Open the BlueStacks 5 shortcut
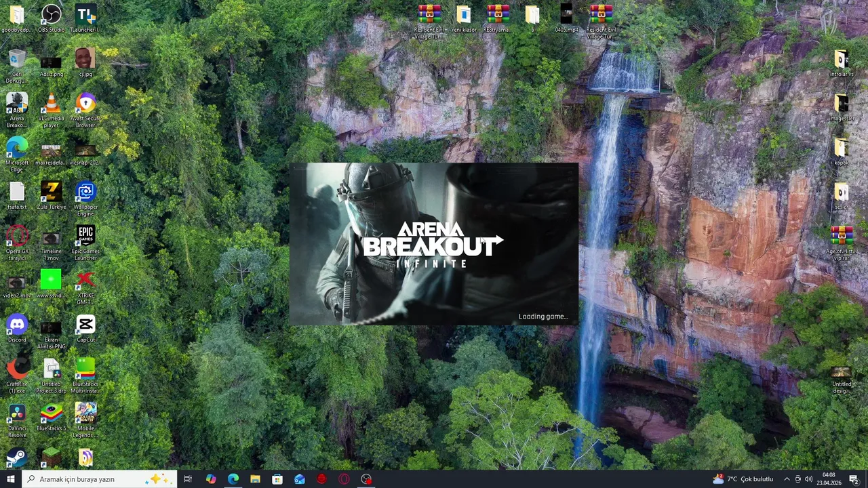Image resolution: width=868 pixels, height=488 pixels. [51, 416]
